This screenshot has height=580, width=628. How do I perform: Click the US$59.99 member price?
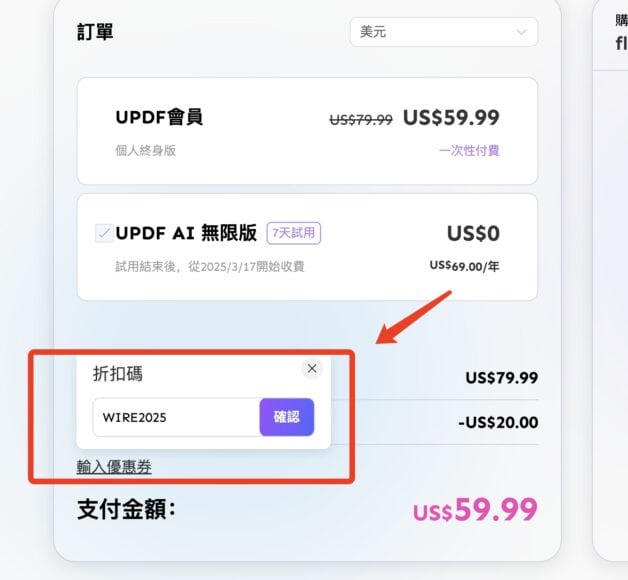coord(451,118)
